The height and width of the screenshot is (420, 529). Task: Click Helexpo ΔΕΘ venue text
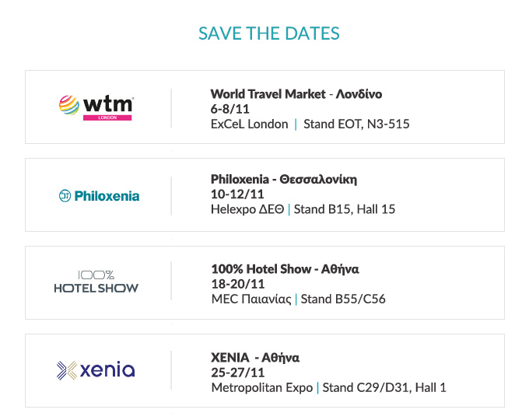tap(247, 209)
